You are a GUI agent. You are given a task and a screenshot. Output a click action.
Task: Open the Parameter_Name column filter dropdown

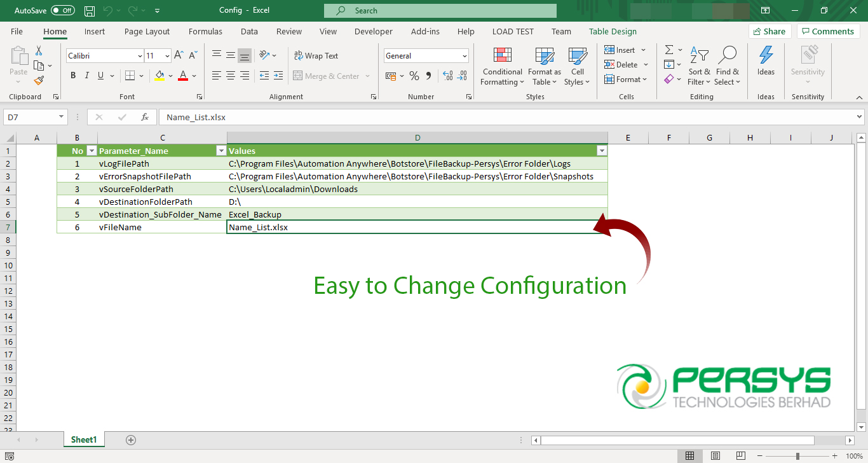[x=221, y=151]
